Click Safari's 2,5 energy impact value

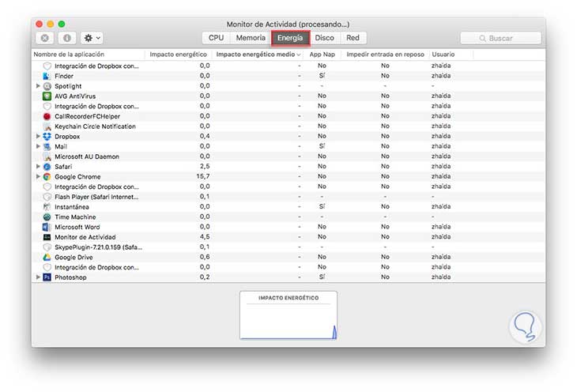205,167
